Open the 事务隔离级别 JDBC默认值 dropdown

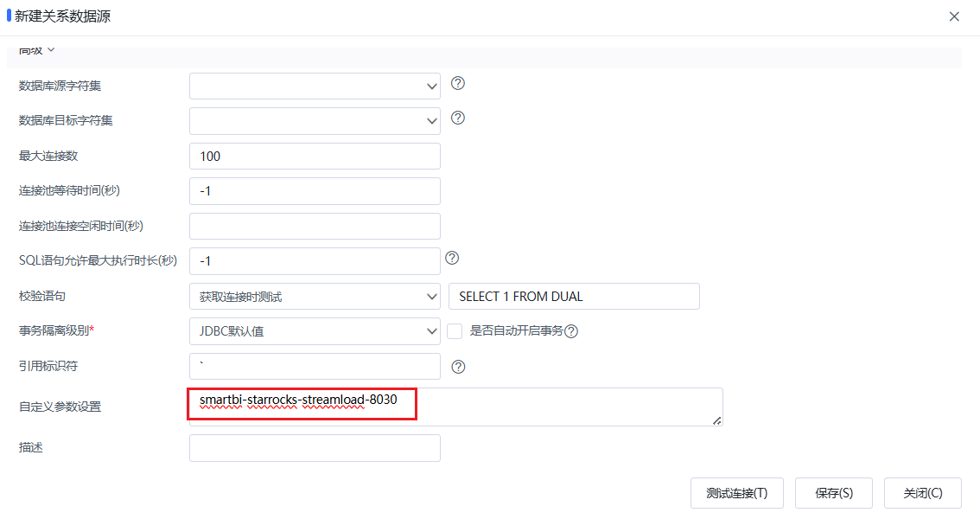point(315,331)
